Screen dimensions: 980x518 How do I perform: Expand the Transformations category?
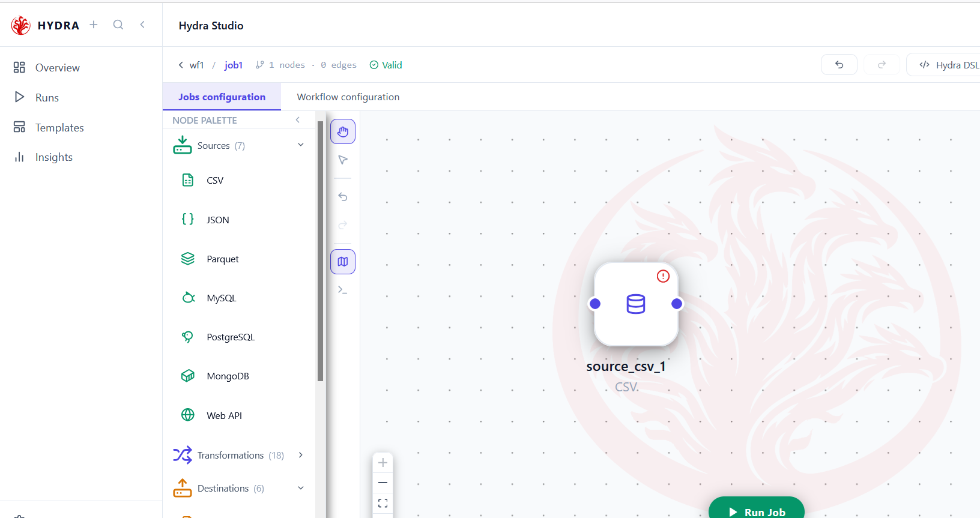pyautogui.click(x=301, y=455)
